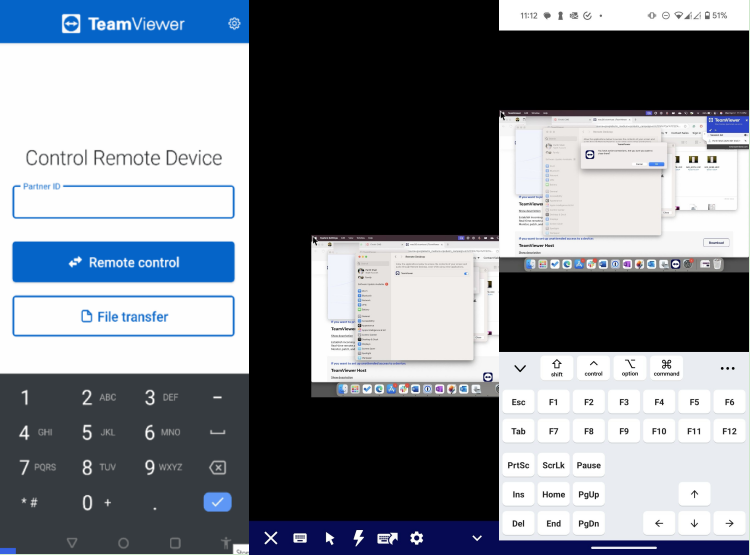
Task: Toggle the shift modifier key
Action: [x=557, y=368]
